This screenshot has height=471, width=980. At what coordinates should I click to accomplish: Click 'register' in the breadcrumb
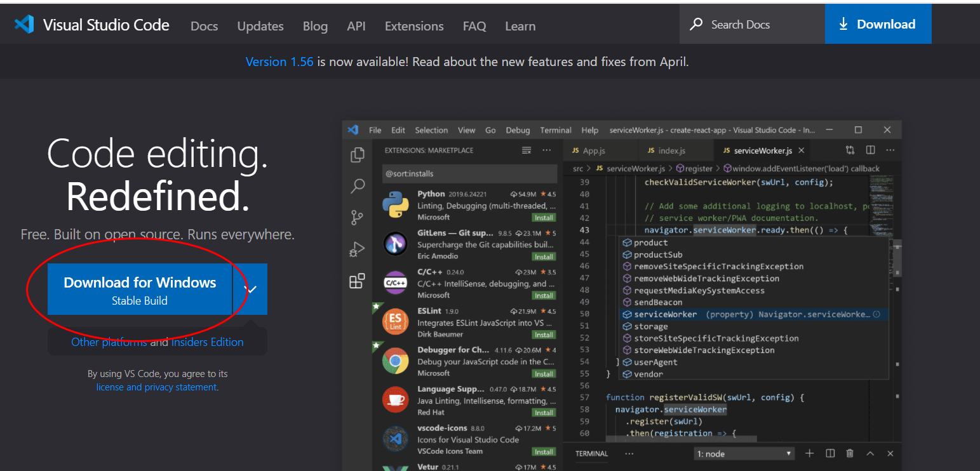pos(699,169)
